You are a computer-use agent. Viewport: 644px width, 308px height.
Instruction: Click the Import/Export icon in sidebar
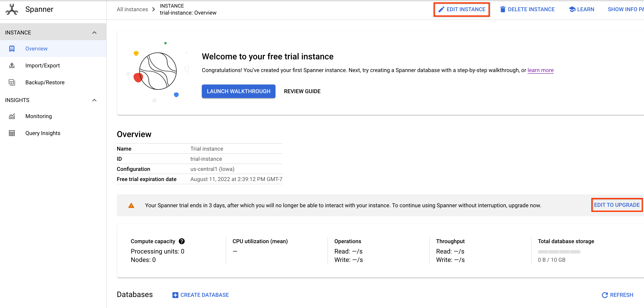12,65
